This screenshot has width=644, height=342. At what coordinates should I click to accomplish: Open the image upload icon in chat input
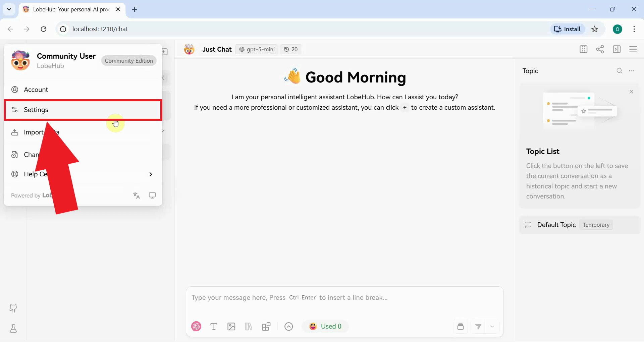(x=231, y=326)
